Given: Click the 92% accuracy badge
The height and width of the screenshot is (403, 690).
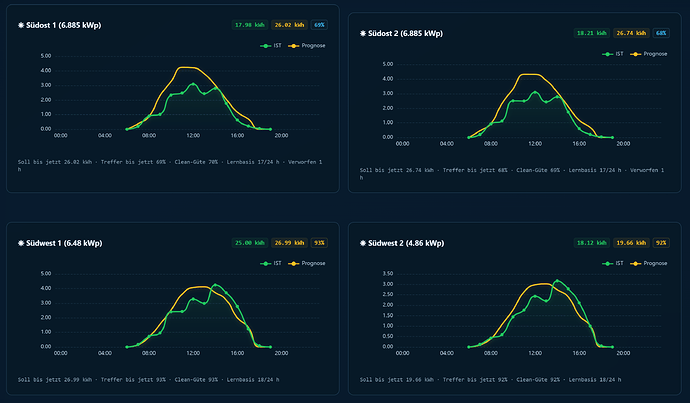Looking at the screenshot, I should click(661, 243).
